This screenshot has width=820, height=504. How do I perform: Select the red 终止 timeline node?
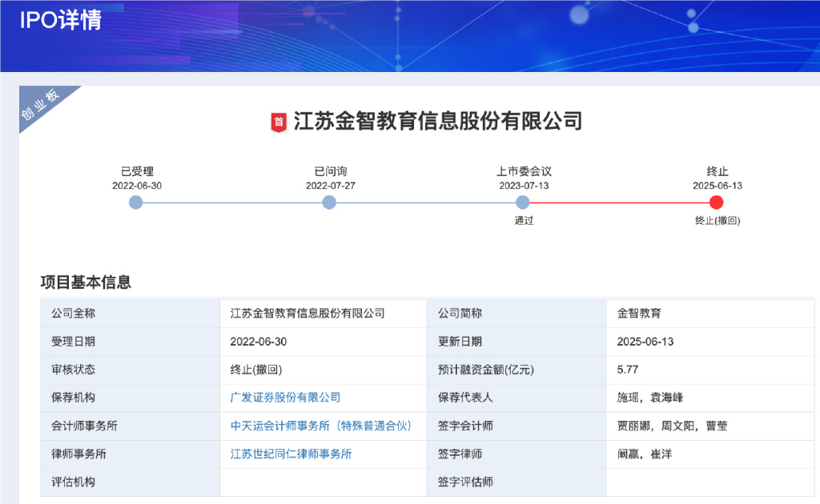coord(717,202)
